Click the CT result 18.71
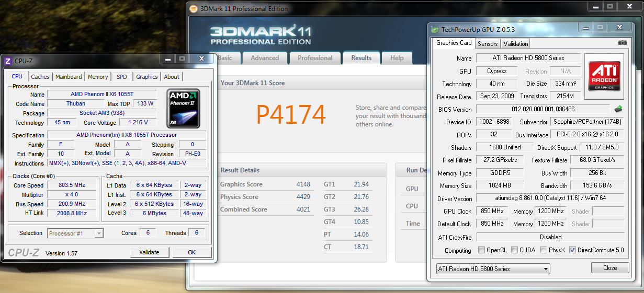Viewport: 644px width, 293px height. click(361, 247)
